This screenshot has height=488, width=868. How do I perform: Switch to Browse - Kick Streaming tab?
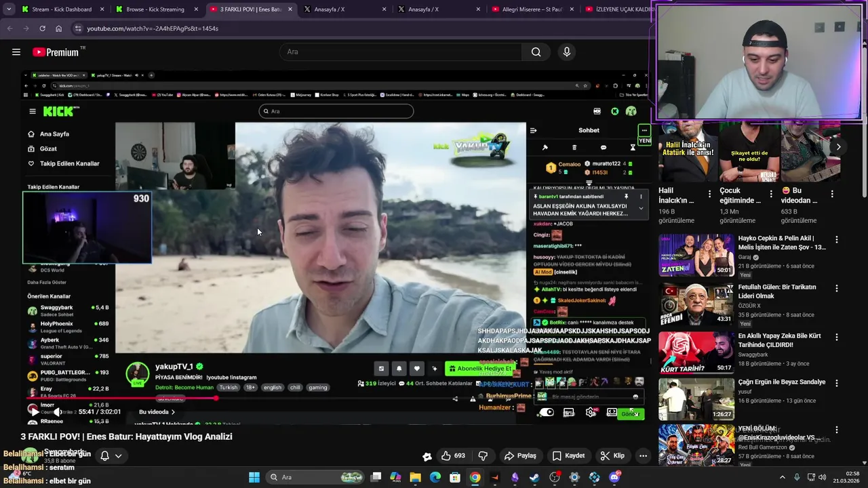[155, 9]
